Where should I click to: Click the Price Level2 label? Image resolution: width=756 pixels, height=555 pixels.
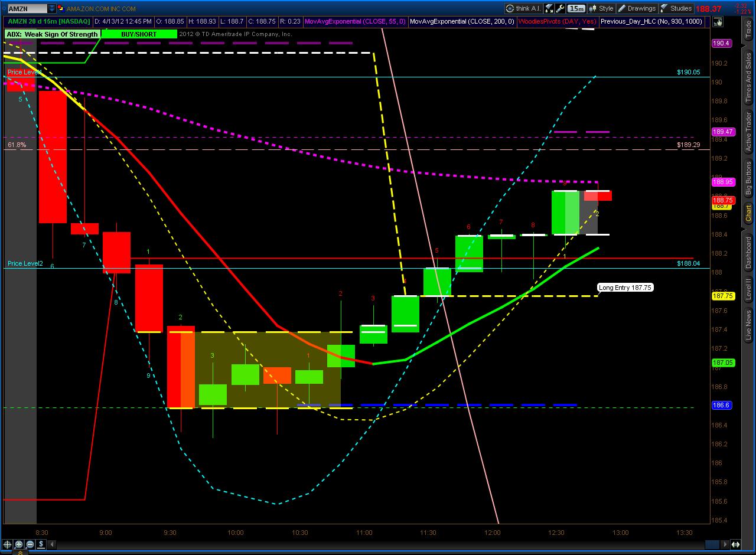click(25, 263)
